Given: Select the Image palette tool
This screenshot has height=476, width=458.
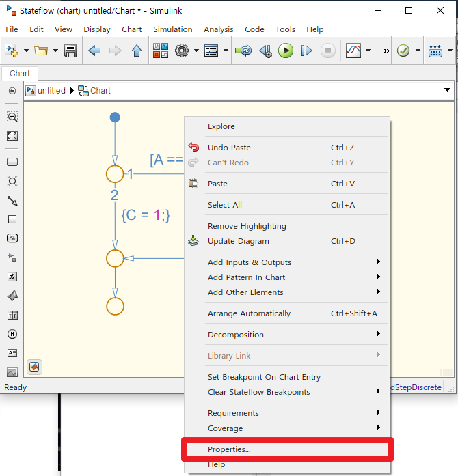Looking at the screenshot, I should (x=12, y=372).
